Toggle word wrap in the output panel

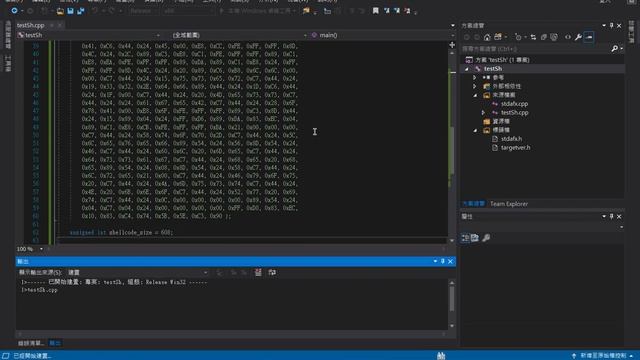click(x=272, y=272)
